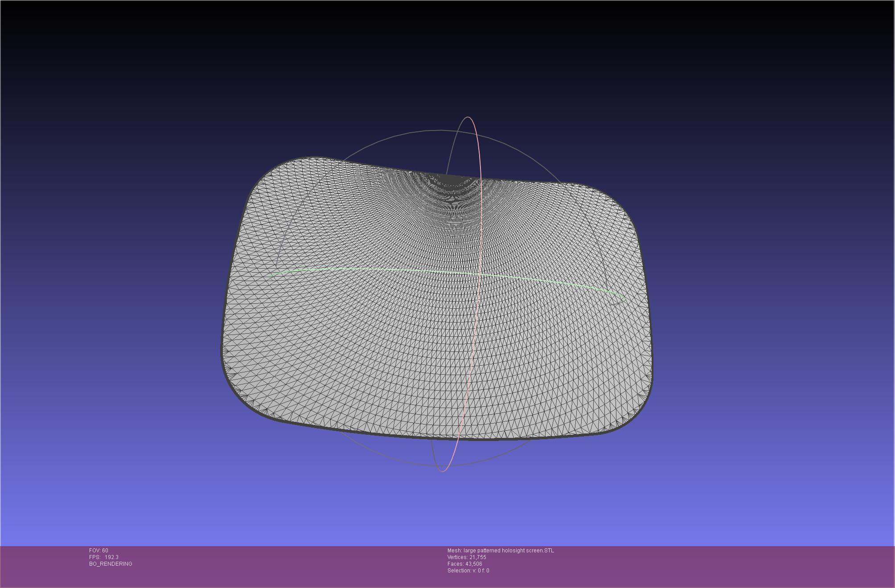Click the FPS counter text

(103, 557)
